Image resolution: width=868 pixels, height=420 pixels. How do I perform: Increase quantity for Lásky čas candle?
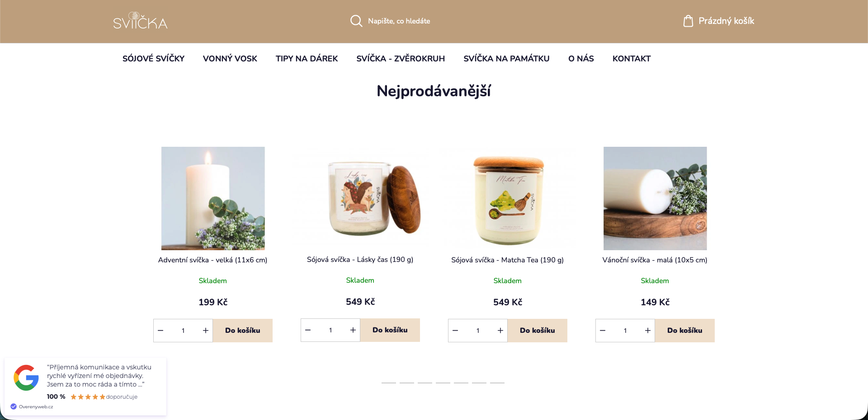coord(353,330)
